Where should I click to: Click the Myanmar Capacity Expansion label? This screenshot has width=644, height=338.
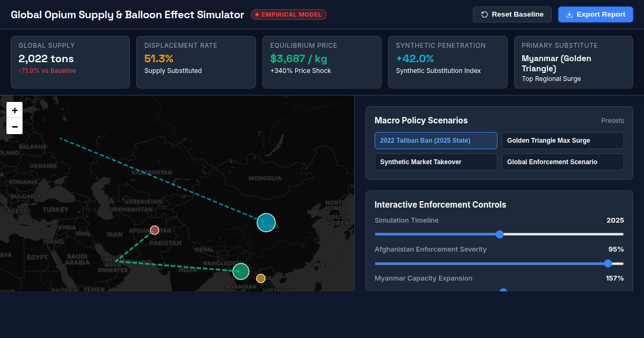click(423, 278)
